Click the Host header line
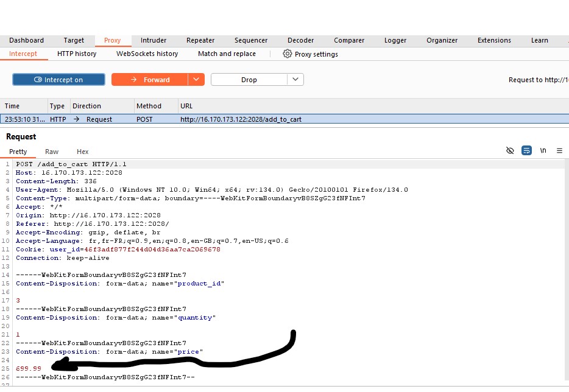 click(69, 173)
